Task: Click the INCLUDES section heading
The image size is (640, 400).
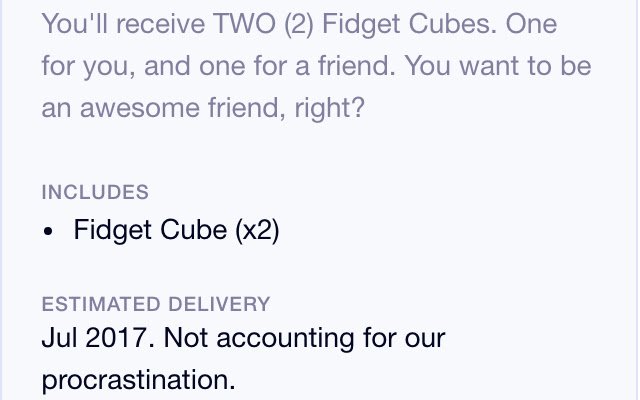Action: click(95, 192)
